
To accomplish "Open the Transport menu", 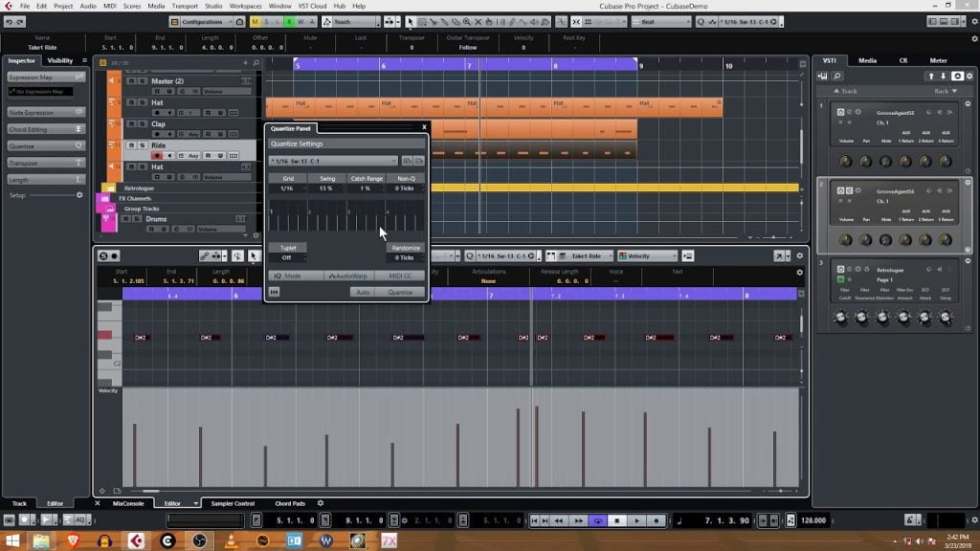I will [185, 6].
